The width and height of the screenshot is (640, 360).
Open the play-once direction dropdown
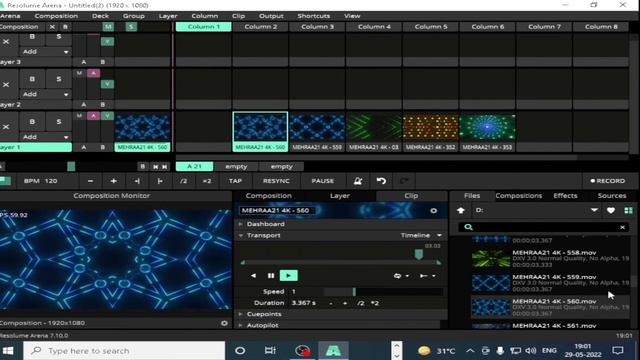(427, 276)
